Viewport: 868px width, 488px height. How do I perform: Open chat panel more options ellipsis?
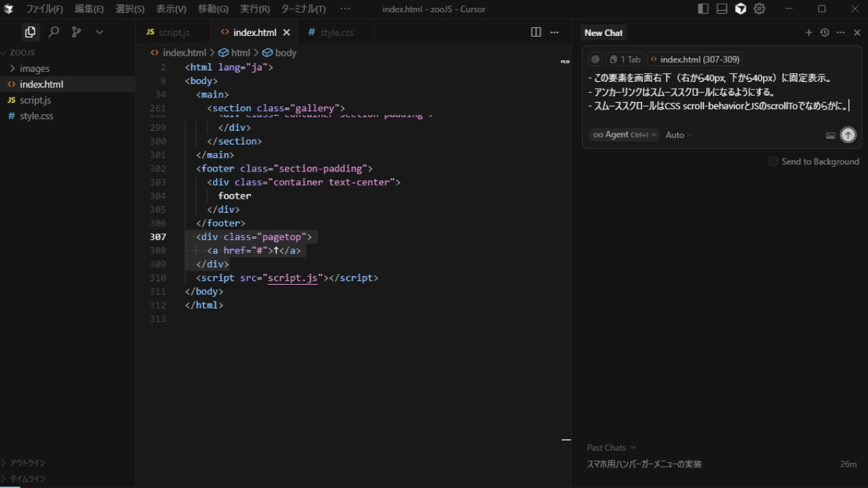tap(841, 33)
